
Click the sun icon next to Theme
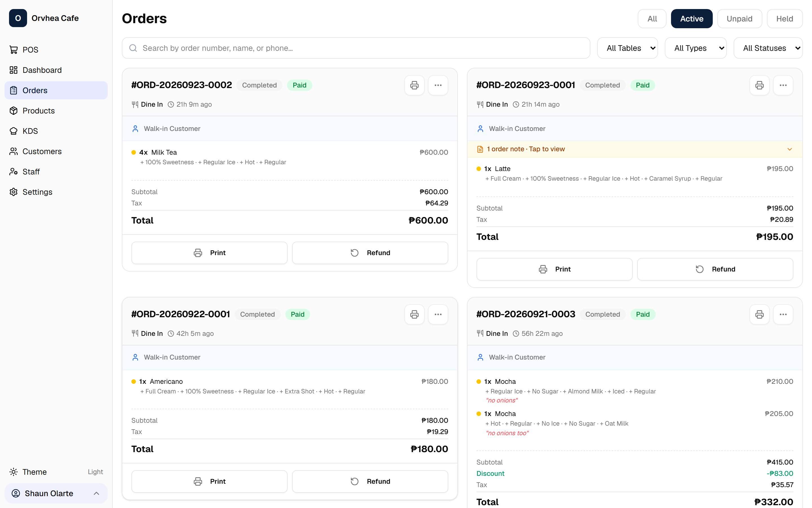[x=14, y=472]
